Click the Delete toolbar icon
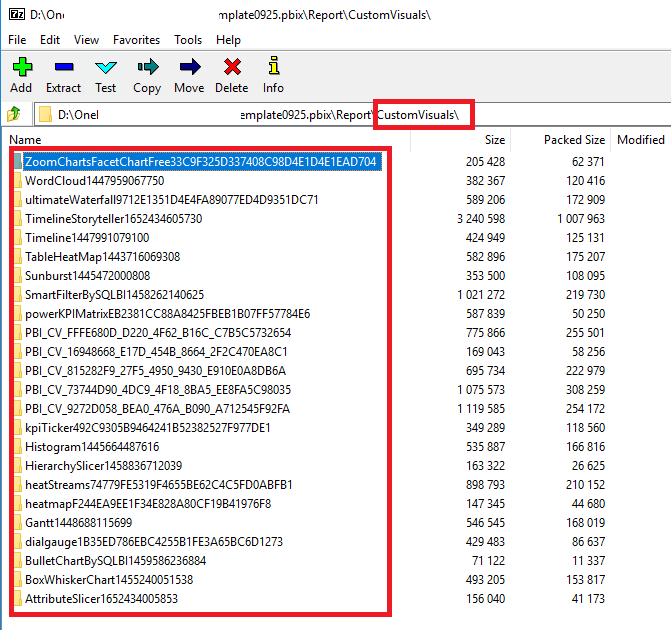Screen dimensions: 671x630 (232, 67)
